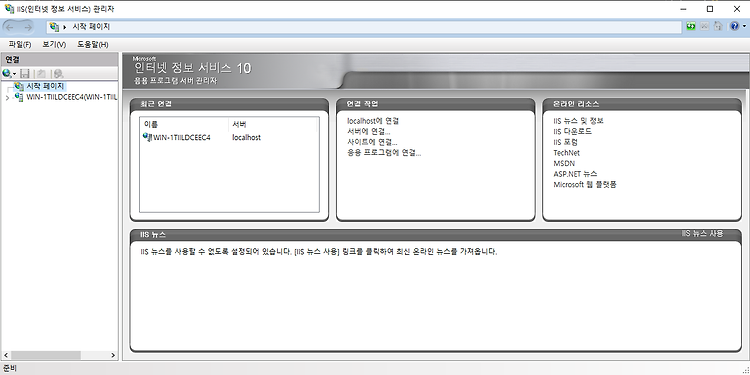The height and width of the screenshot is (375, 750).
Task: Close the IIS Manager window
Action: coord(737,9)
